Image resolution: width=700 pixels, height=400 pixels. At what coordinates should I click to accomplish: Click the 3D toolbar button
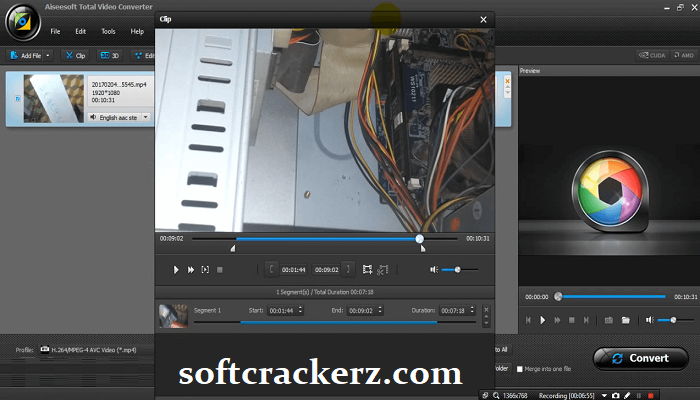pos(110,55)
